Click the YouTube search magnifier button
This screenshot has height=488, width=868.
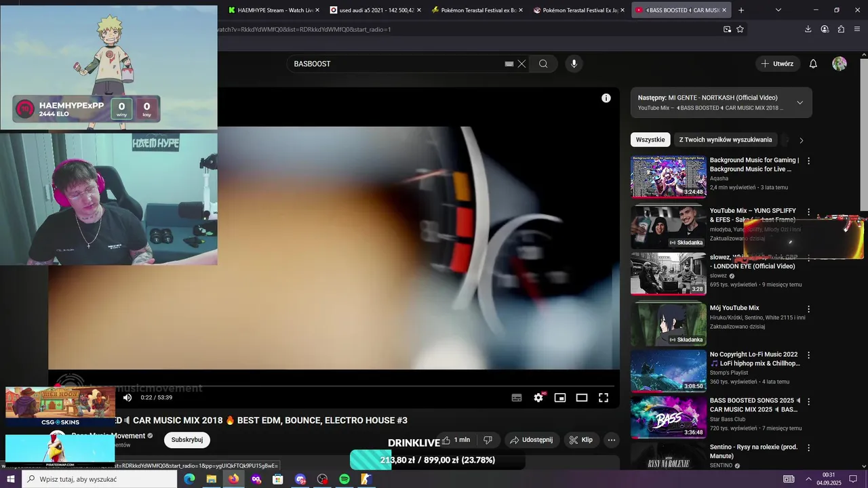(x=543, y=64)
